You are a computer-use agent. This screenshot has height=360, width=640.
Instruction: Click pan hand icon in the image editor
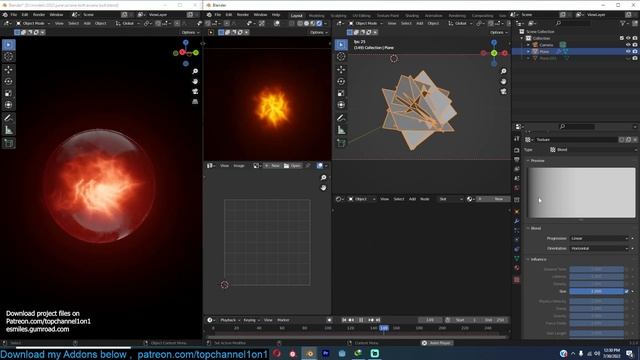(323, 188)
